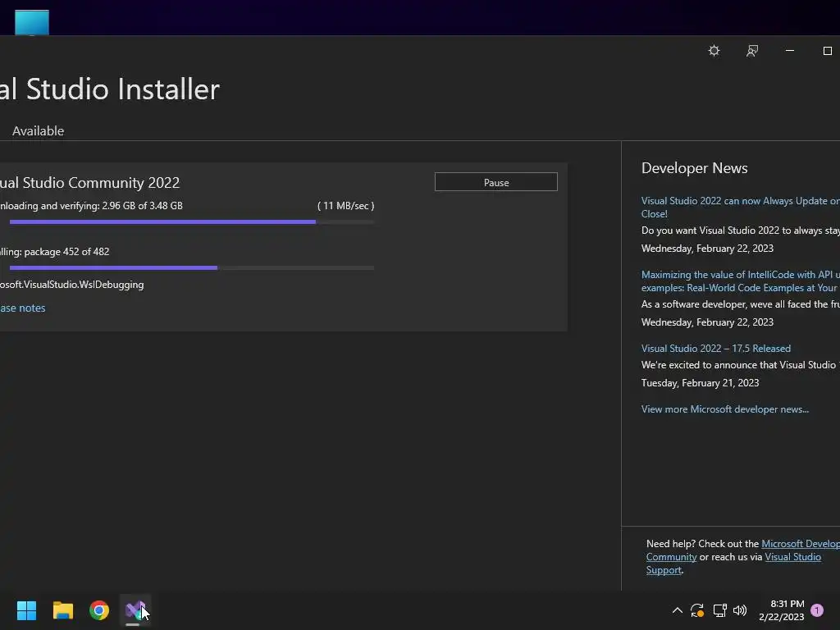The width and height of the screenshot is (840, 630).
Task: Open the volume speaker tray icon
Action: click(740, 610)
